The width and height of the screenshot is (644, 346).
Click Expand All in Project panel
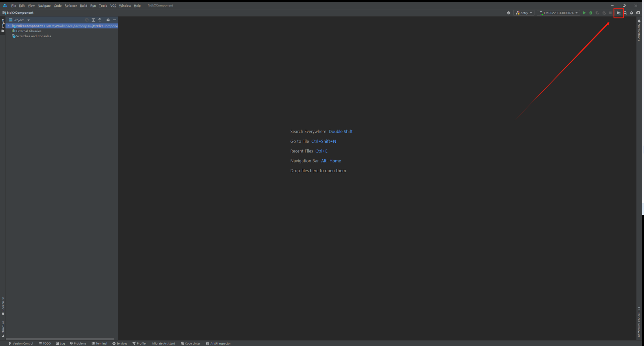tap(93, 20)
